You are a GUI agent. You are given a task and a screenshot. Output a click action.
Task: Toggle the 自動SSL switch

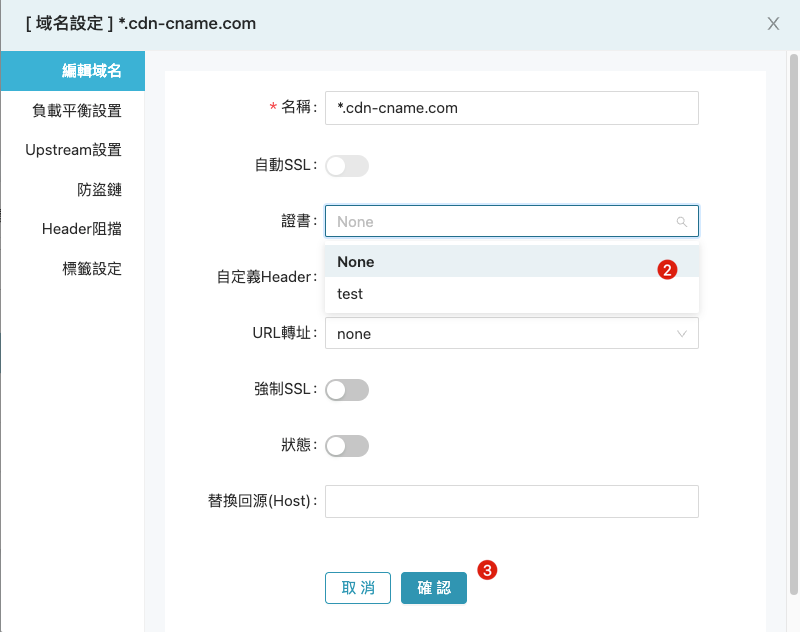coord(347,166)
